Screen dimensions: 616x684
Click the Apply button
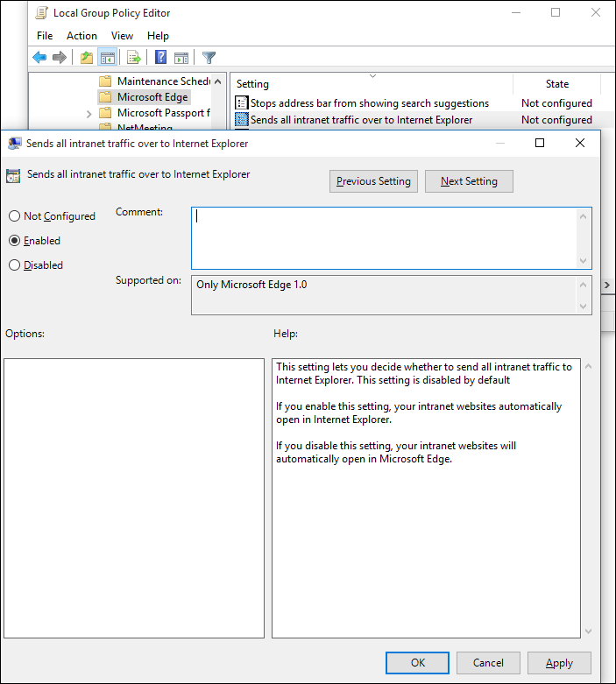click(x=559, y=663)
